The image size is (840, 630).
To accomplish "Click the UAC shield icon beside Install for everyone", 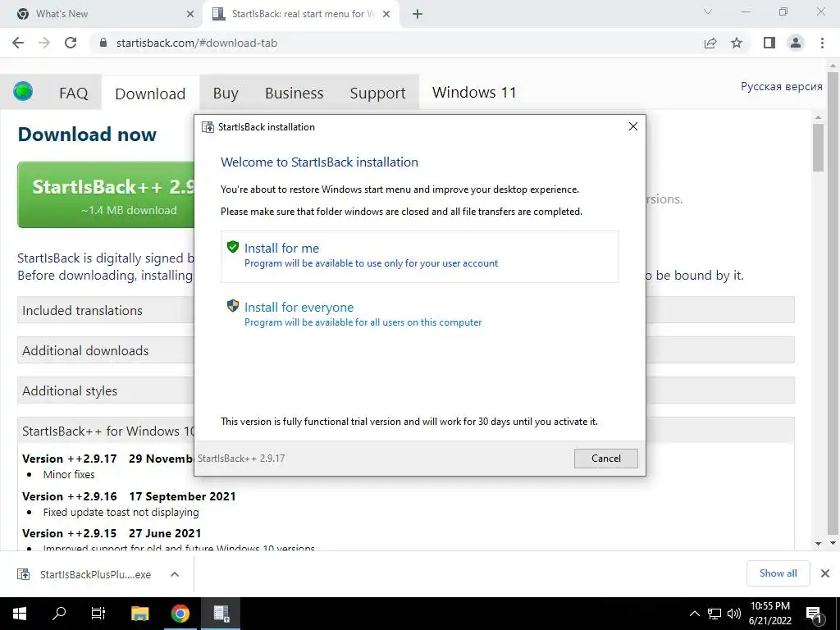I will (232, 305).
